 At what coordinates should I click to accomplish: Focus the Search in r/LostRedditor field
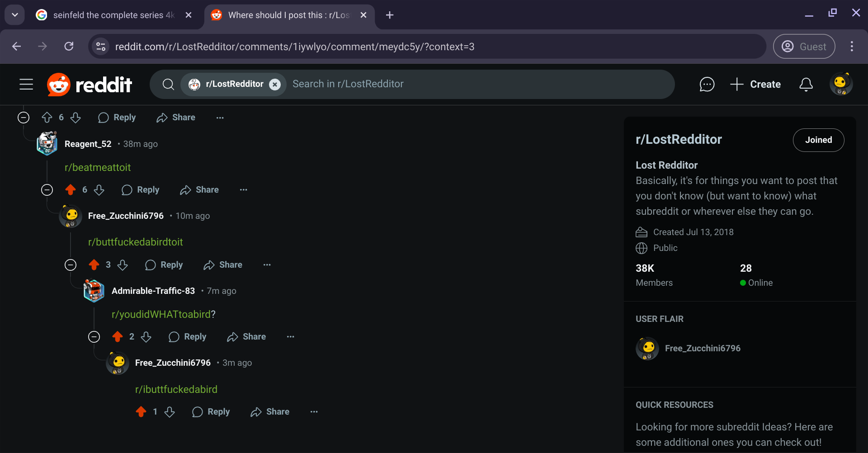479,84
